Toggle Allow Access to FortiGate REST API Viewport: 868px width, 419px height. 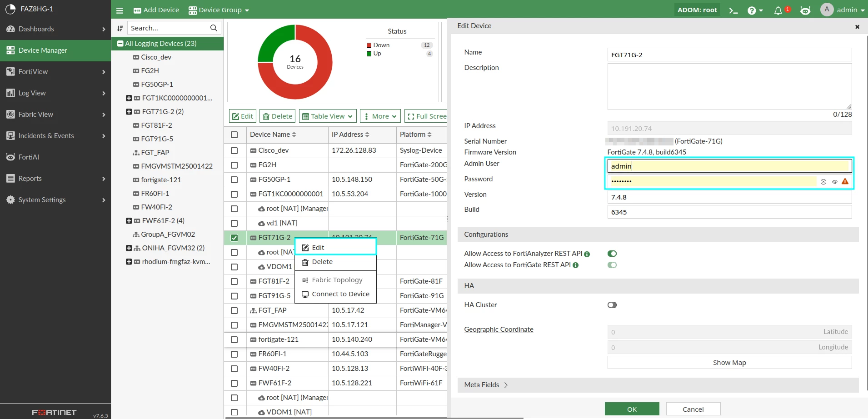612,265
